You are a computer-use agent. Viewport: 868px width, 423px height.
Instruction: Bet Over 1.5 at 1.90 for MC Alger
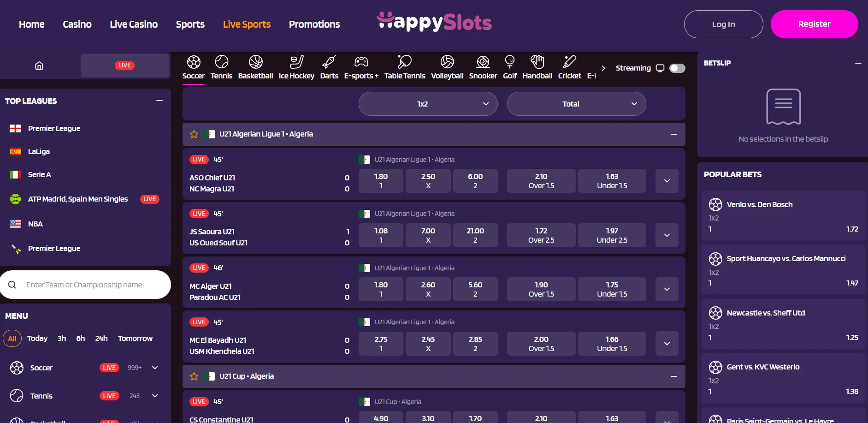tap(541, 289)
